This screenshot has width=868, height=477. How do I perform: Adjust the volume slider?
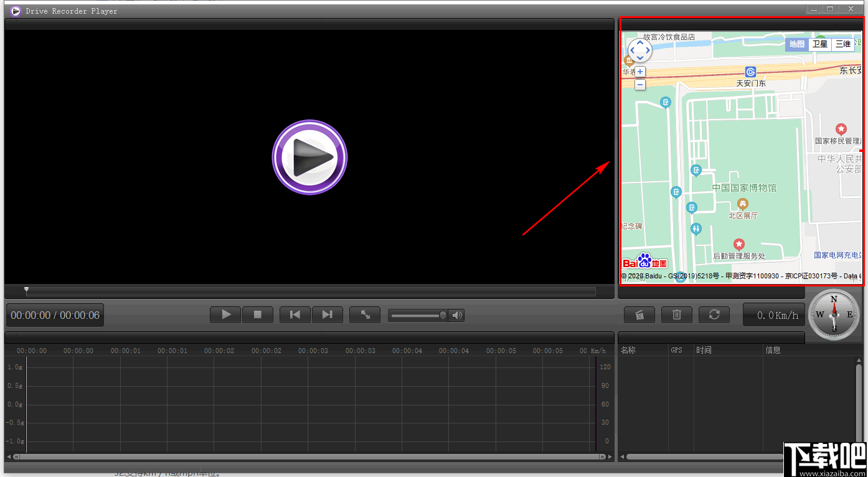(417, 314)
